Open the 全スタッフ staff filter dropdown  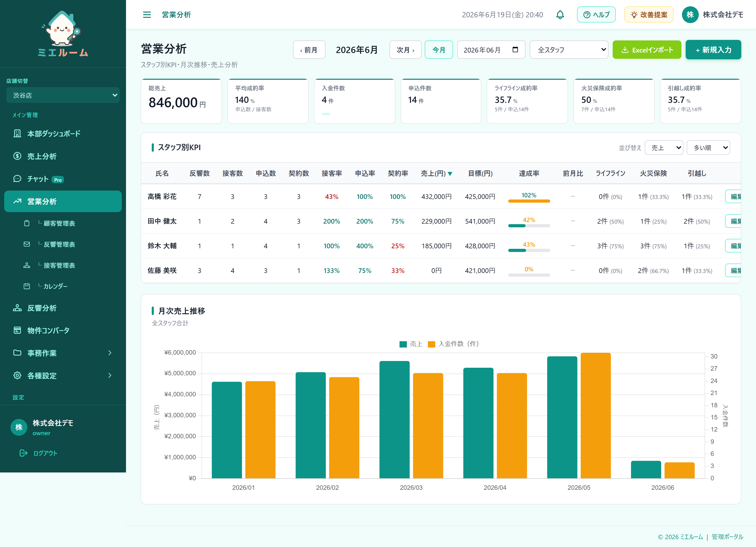tap(569, 50)
